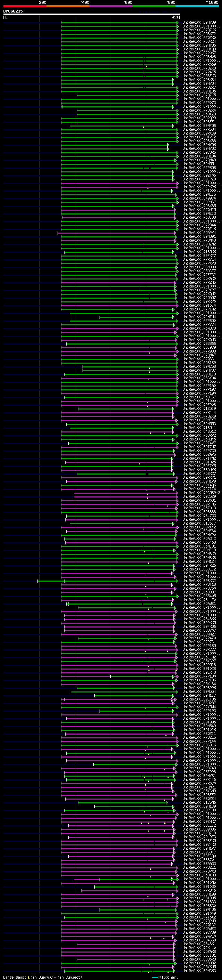Screen dimensions: 222x980
Task: Click the entry UniRef100_B9RXS9
Action: pos(199,133)
